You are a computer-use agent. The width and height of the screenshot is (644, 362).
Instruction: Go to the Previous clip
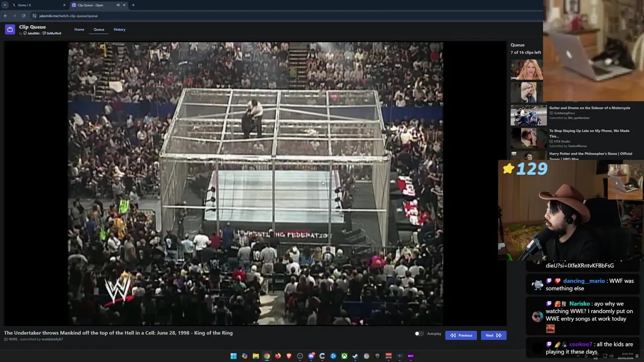click(x=461, y=335)
